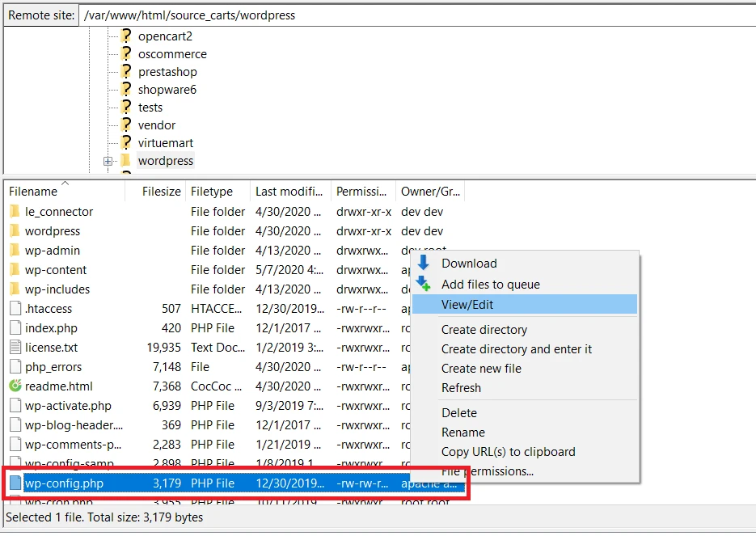This screenshot has height=536, width=756.
Task: Click the question-mark icon beside virtuemart
Action: [x=126, y=142]
